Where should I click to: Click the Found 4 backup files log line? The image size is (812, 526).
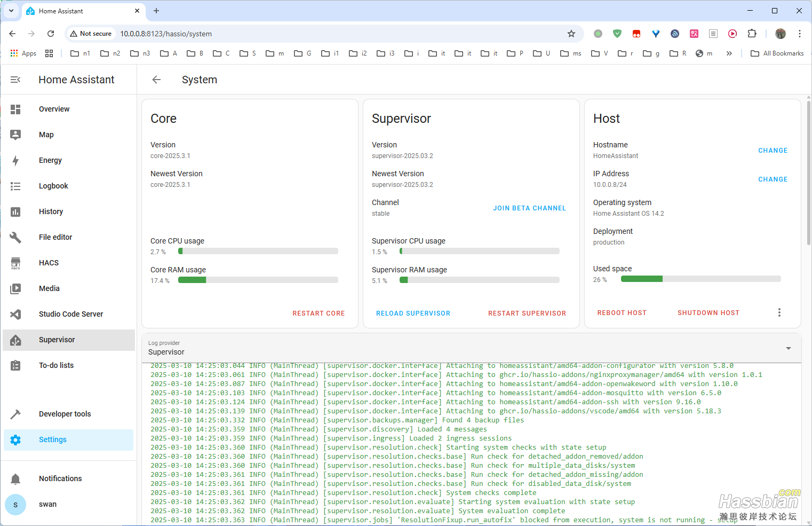coord(337,420)
